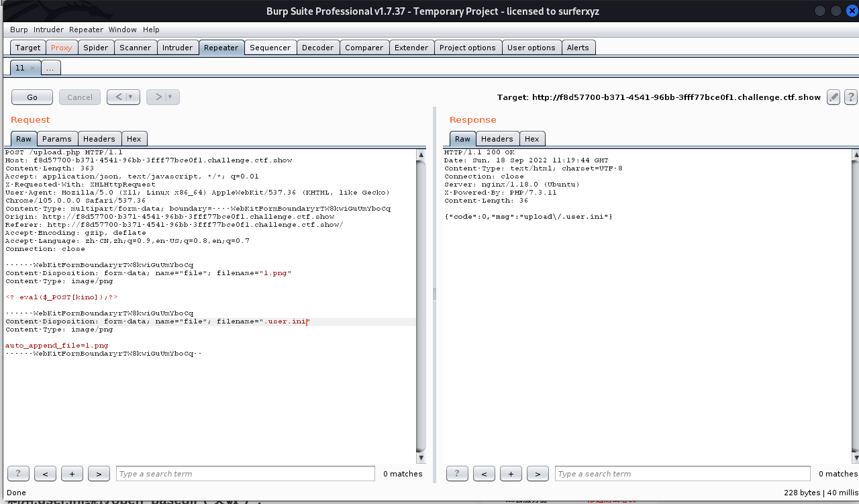Click the filename="1.png" disposition line
Viewport: 859px width, 504px height.
point(148,273)
